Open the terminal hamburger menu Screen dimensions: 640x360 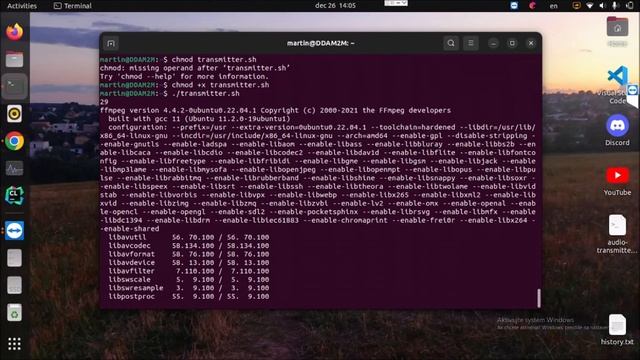tap(471, 43)
